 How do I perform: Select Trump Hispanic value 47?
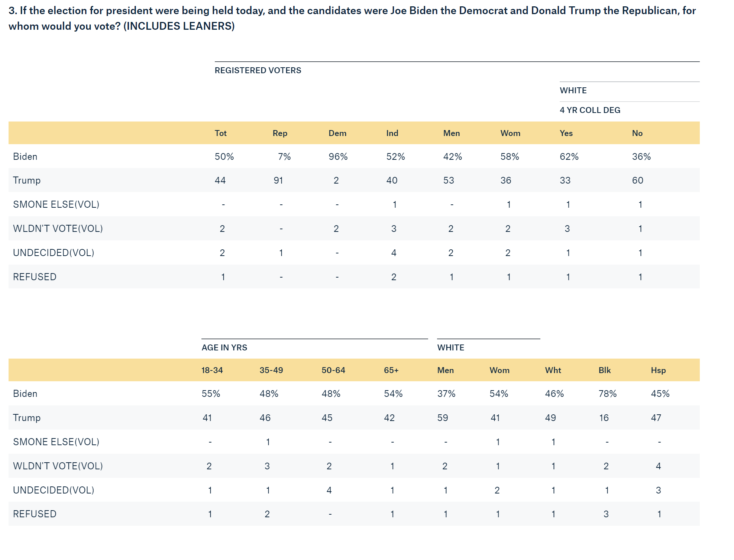(x=656, y=418)
